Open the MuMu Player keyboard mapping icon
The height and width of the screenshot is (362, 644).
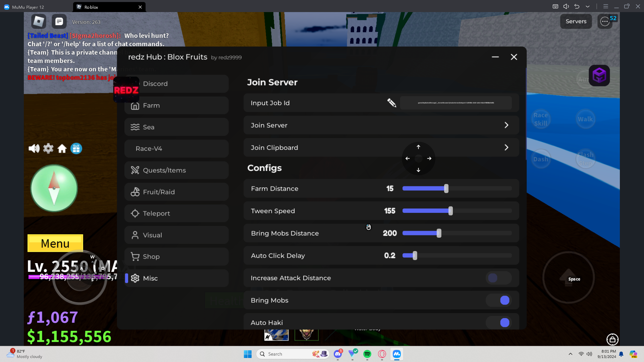(x=555, y=6)
